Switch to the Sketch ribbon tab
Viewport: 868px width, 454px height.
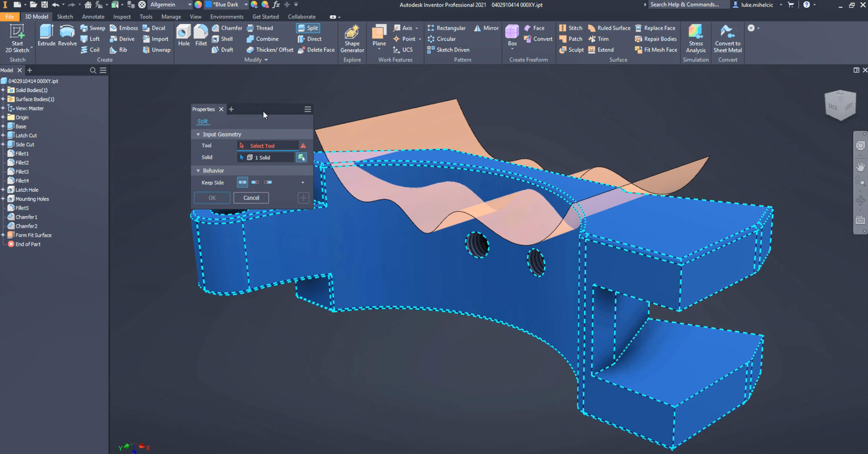65,17
